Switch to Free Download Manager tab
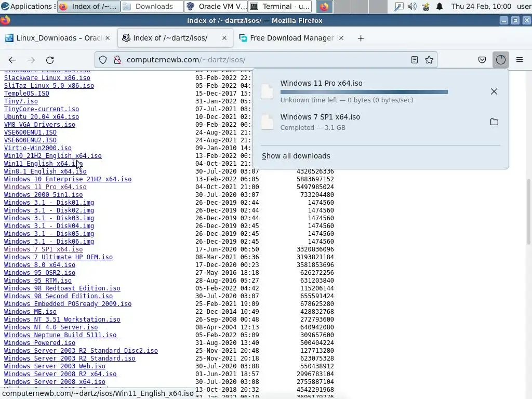Image resolution: width=532 pixels, height=399 pixels. tap(292, 38)
